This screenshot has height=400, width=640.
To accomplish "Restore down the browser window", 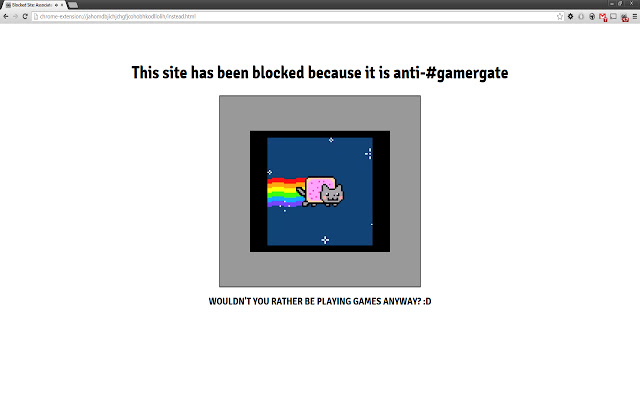I will coord(620,3).
